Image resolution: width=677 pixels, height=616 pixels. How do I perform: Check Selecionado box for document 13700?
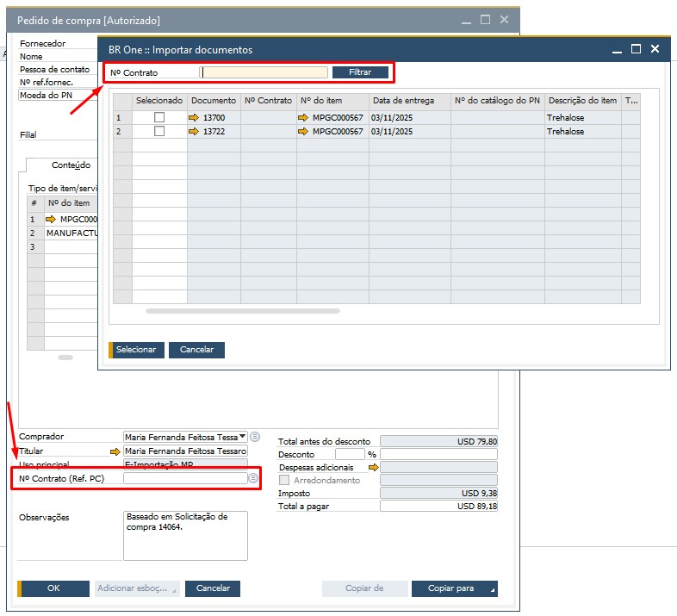159,117
